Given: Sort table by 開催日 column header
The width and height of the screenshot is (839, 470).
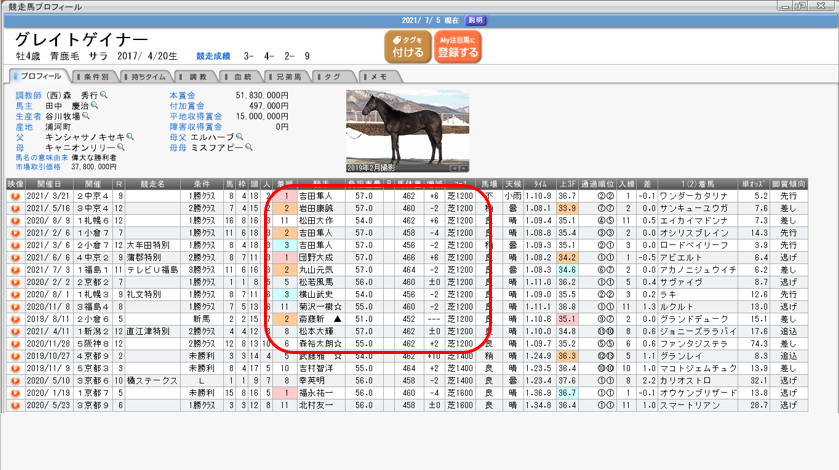Looking at the screenshot, I should coord(49,184).
